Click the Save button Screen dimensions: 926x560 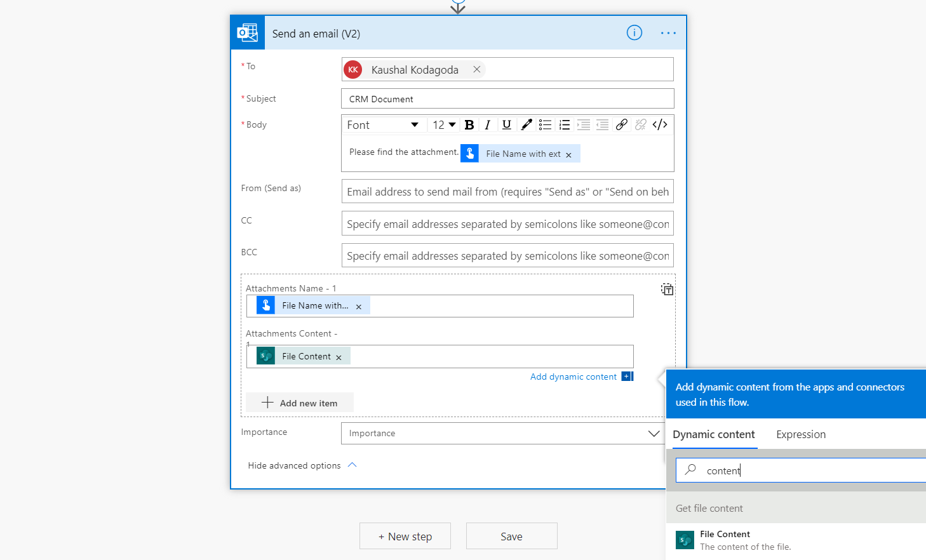(511, 537)
